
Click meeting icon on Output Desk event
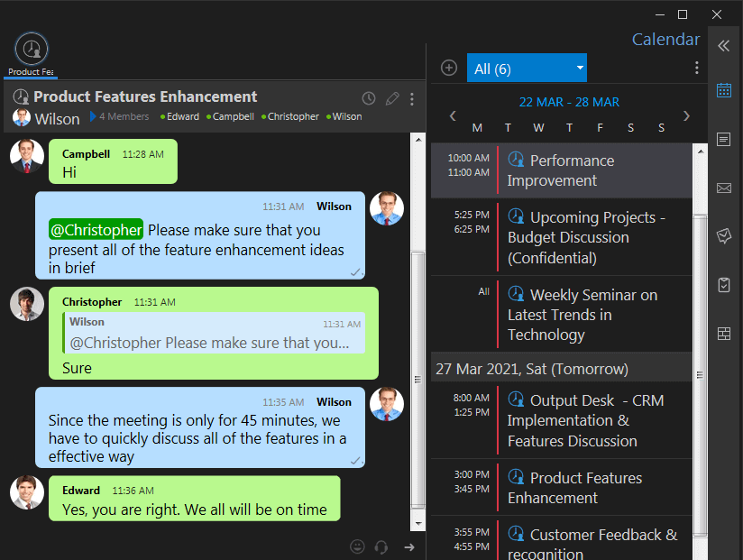point(516,399)
